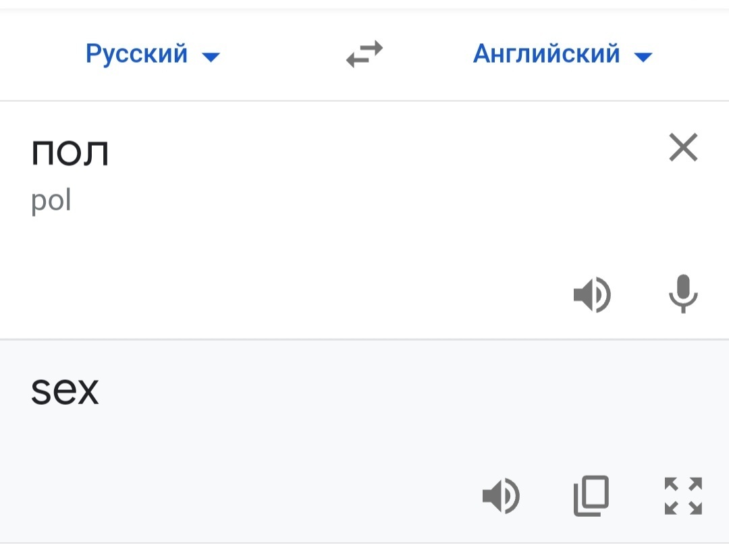The height and width of the screenshot is (560, 729).
Task: Select the translated word in output
Action: pyautogui.click(x=65, y=391)
